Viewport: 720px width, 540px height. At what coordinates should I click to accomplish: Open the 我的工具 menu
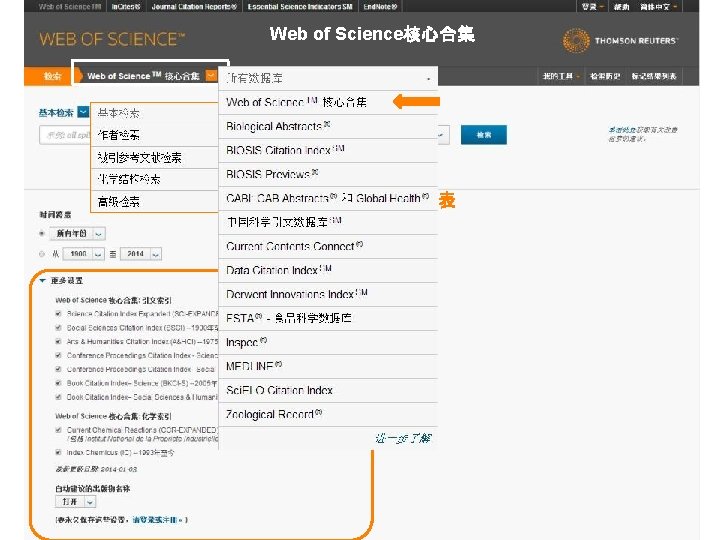point(561,76)
